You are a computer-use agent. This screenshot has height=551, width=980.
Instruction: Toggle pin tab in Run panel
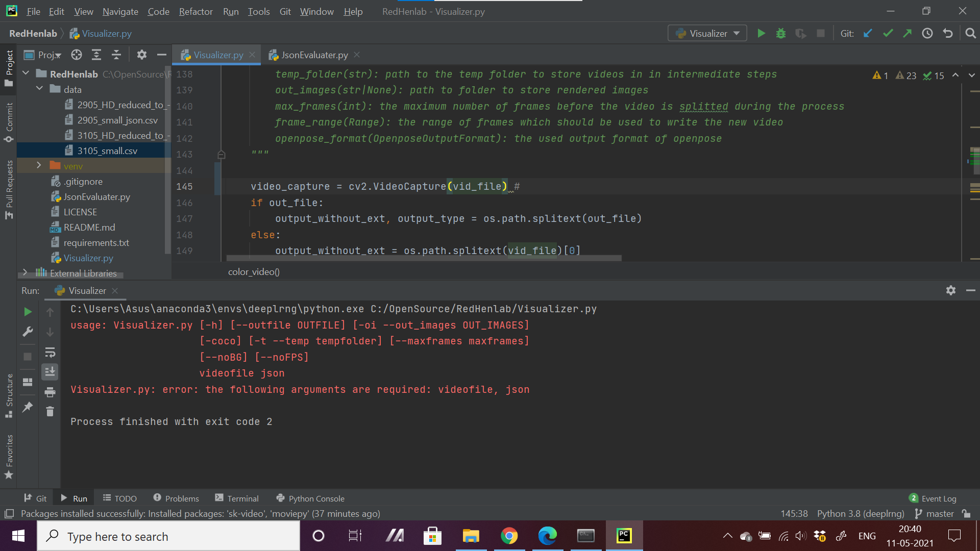point(28,407)
